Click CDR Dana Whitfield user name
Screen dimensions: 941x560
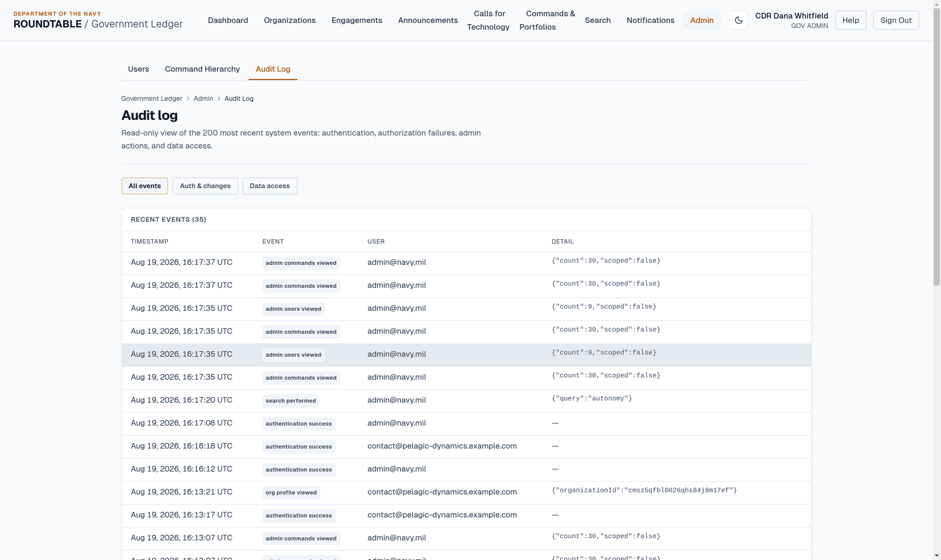(791, 16)
